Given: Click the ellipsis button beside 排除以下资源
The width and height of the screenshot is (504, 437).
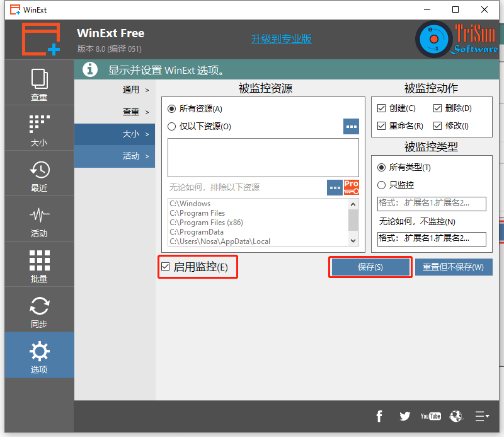Looking at the screenshot, I should coord(335,188).
